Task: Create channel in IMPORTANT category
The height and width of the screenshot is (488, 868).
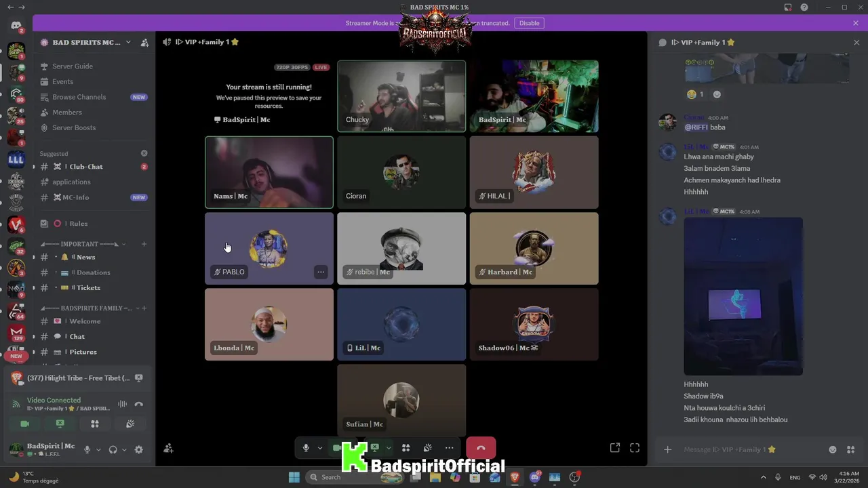Action: tap(144, 244)
